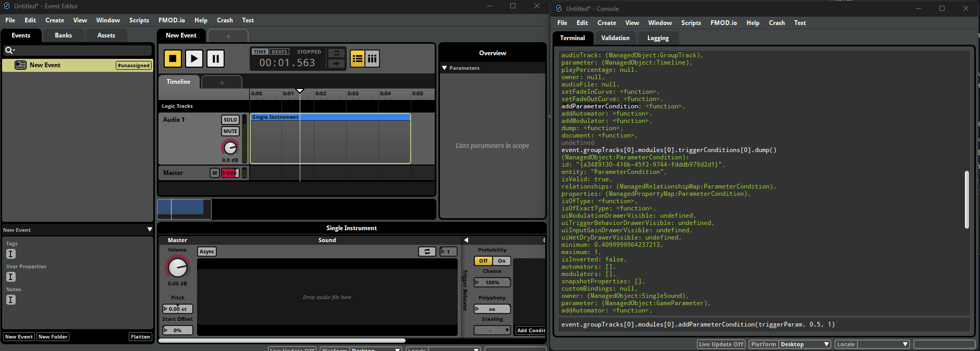Open the Stealing dropdown
980x351 pixels.
click(492, 330)
